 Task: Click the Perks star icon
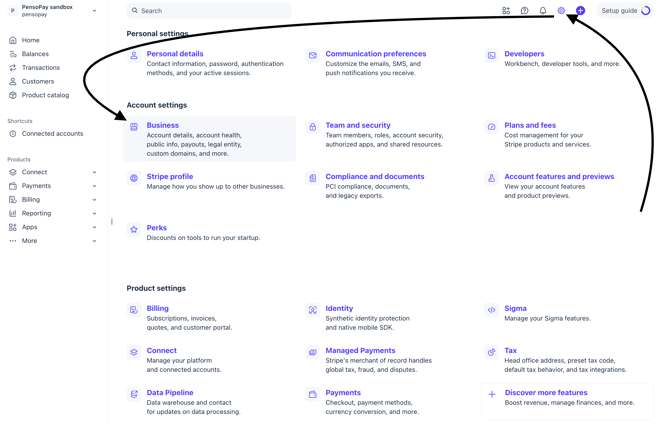pos(134,230)
